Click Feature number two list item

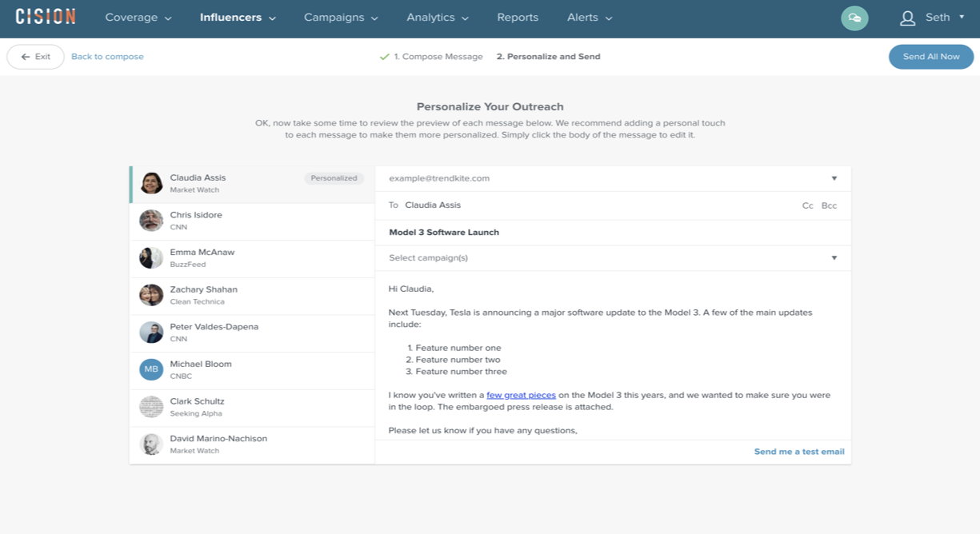pos(458,360)
